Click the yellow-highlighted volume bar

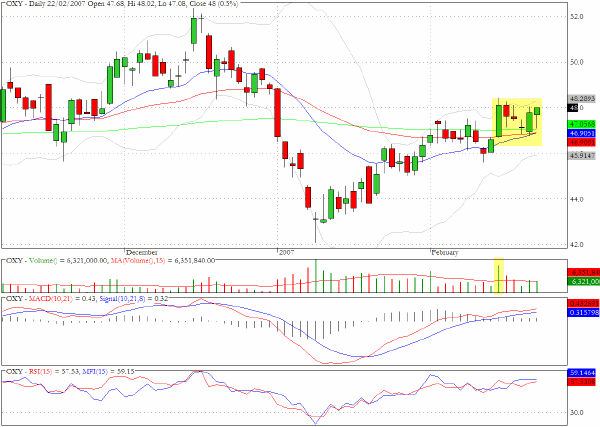(x=499, y=279)
